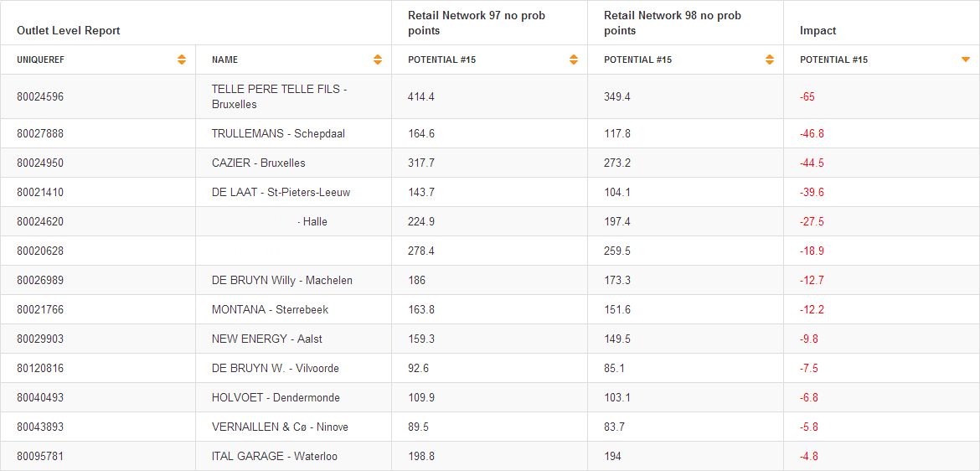The image size is (980, 471).
Task: Select the UNIQUEREF column header label
Action: coord(40,60)
